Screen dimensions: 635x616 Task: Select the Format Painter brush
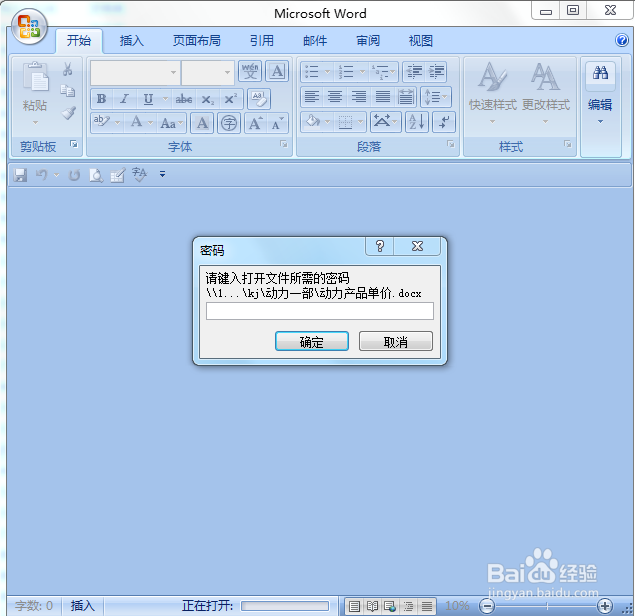(68, 113)
